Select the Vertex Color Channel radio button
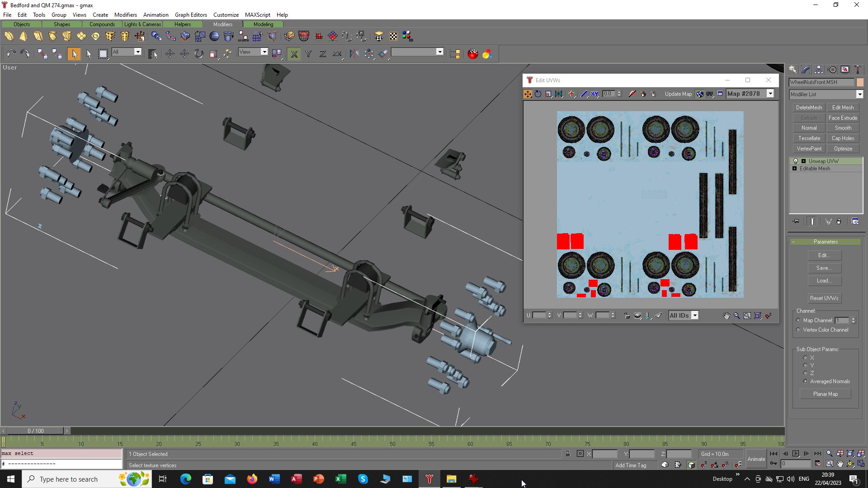The height and width of the screenshot is (488, 868). (x=798, y=330)
